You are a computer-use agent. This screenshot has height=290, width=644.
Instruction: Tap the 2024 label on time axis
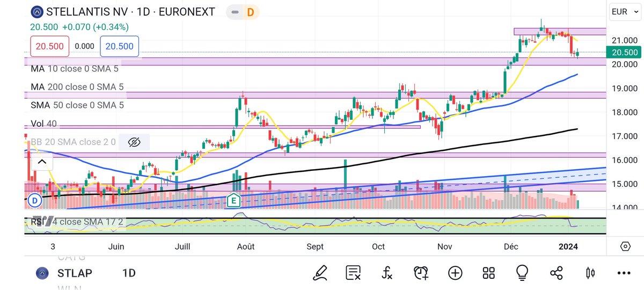[568, 247]
